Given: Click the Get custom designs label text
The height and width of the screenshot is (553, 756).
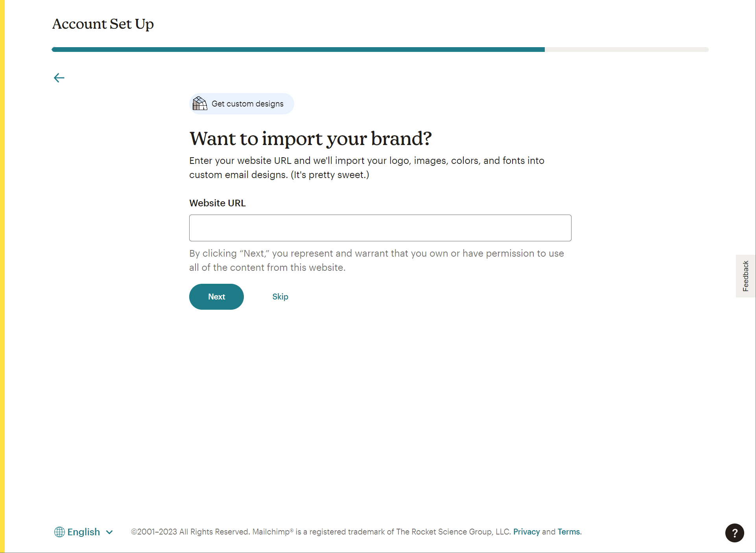Looking at the screenshot, I should point(247,104).
